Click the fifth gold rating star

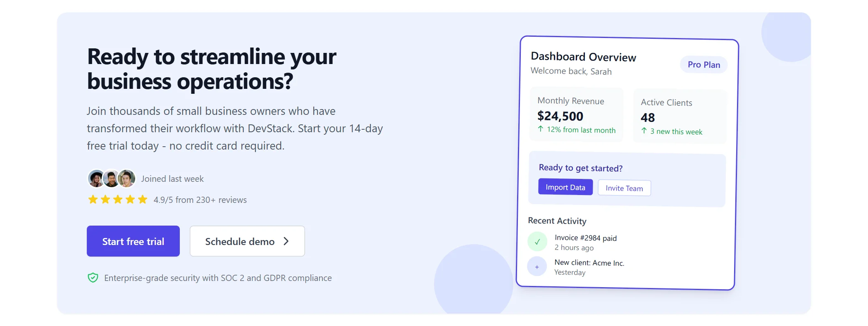pyautogui.click(x=143, y=200)
